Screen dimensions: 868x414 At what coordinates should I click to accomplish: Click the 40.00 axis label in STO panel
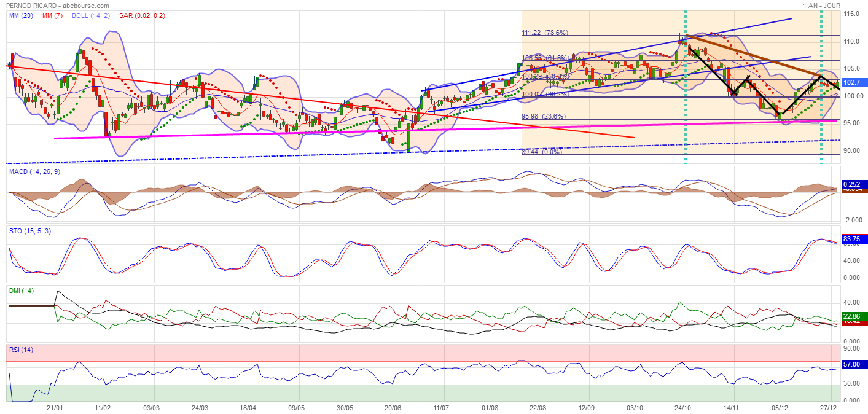click(853, 260)
